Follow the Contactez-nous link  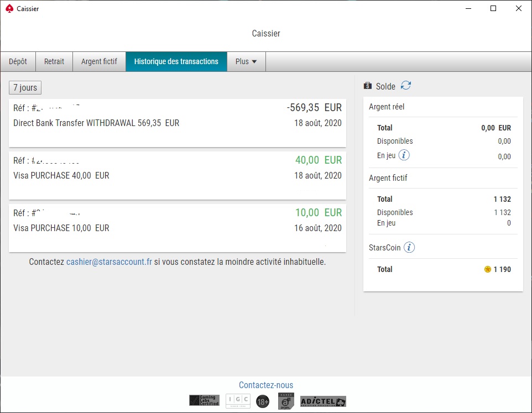point(266,385)
